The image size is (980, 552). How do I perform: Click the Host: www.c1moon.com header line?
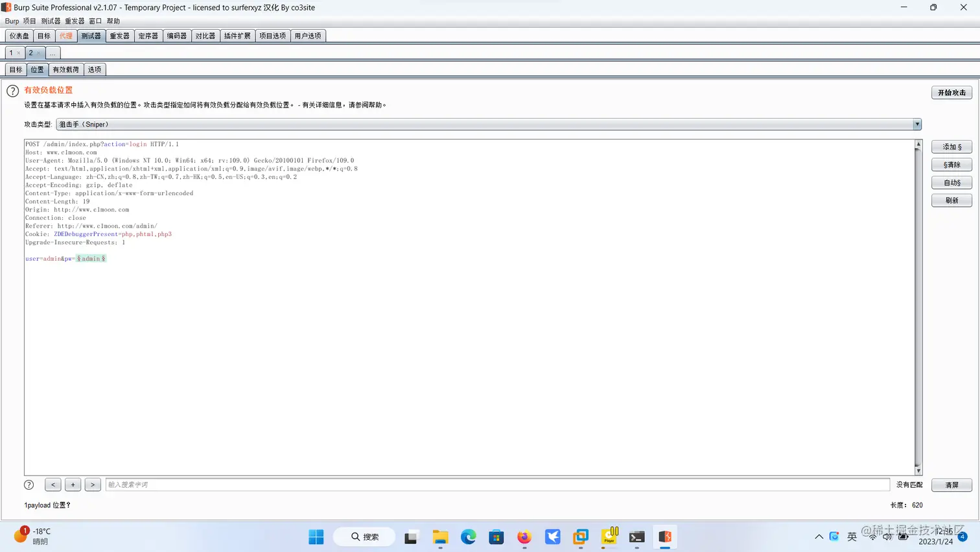click(61, 152)
